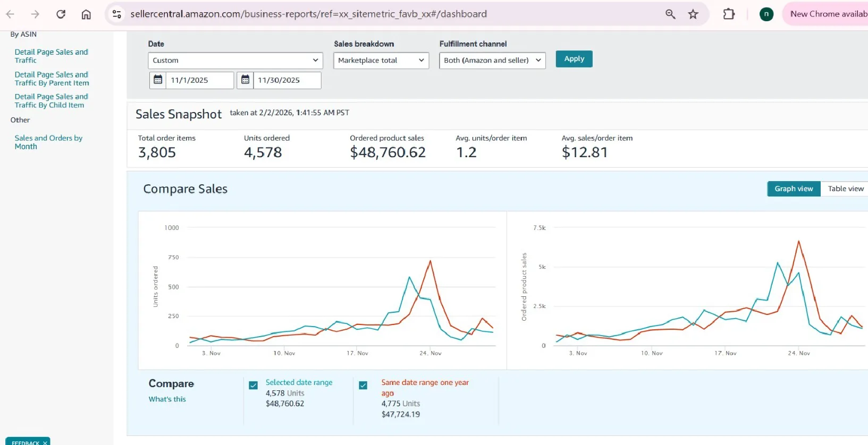This screenshot has width=868, height=445.
Task: Open the Sales breakdown Marketplace total dropdown
Action: 381,61
